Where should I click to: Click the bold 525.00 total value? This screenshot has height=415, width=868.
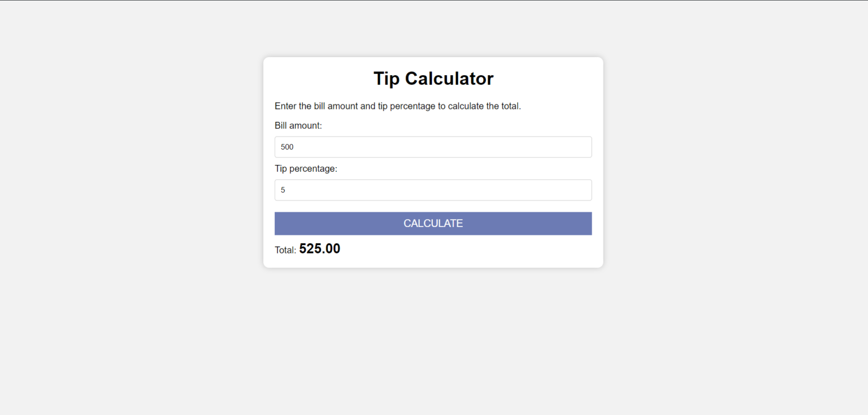pos(319,248)
